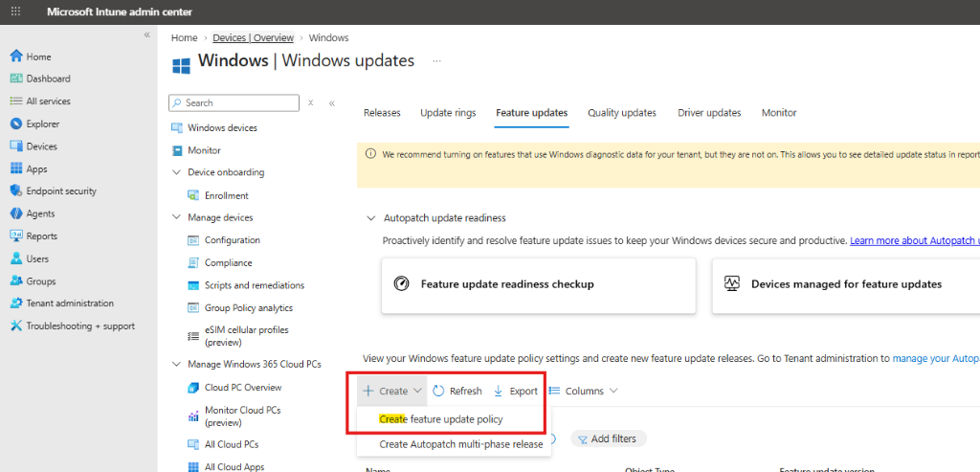Image resolution: width=980 pixels, height=472 pixels.
Task: Open the Users icon in sidebar
Action: (x=16, y=258)
